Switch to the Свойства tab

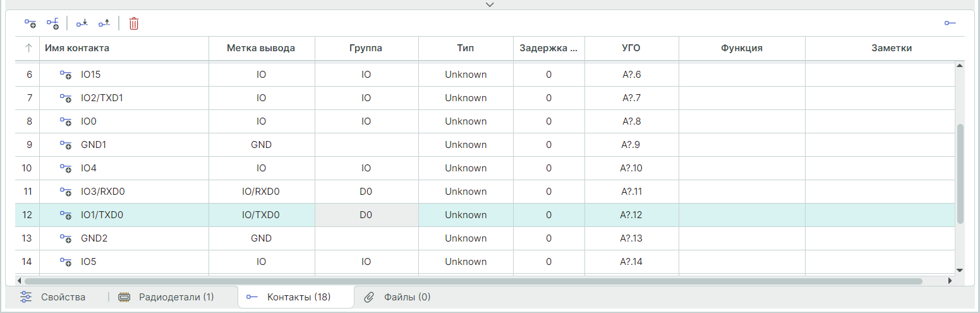pyautogui.click(x=54, y=297)
